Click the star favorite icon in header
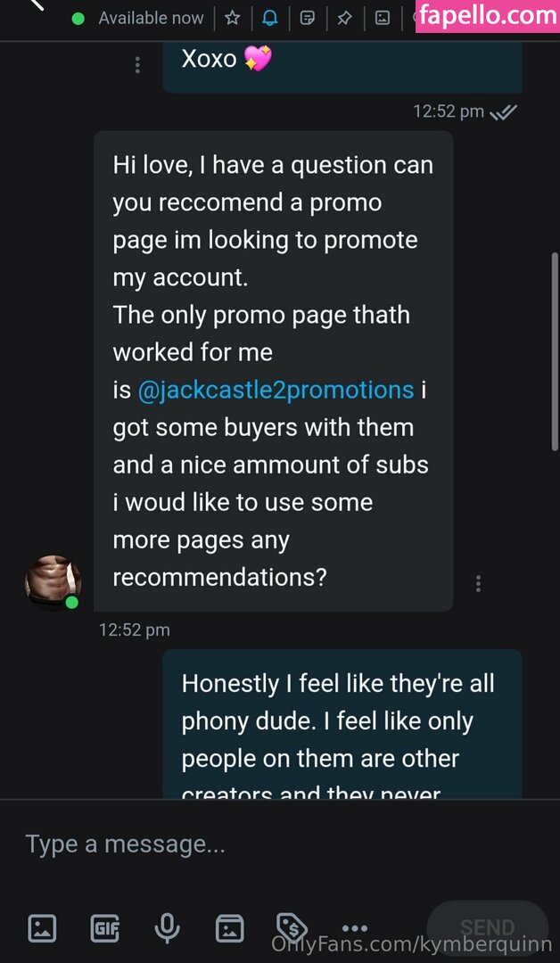 tap(232, 19)
